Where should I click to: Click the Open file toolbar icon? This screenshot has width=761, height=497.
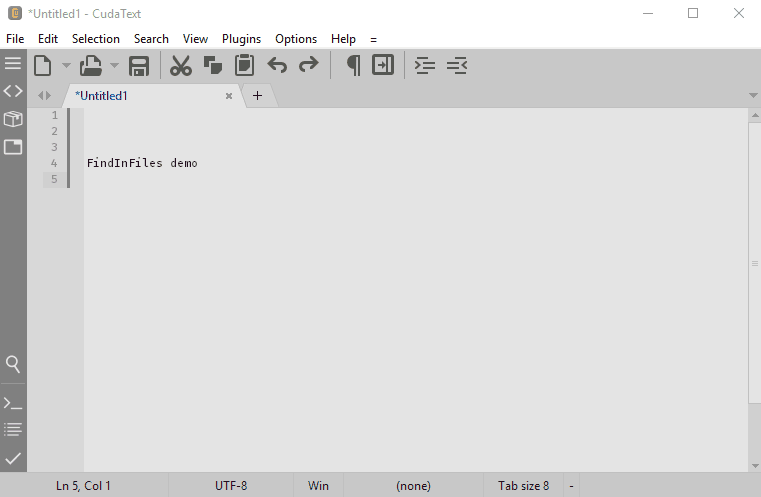point(90,66)
